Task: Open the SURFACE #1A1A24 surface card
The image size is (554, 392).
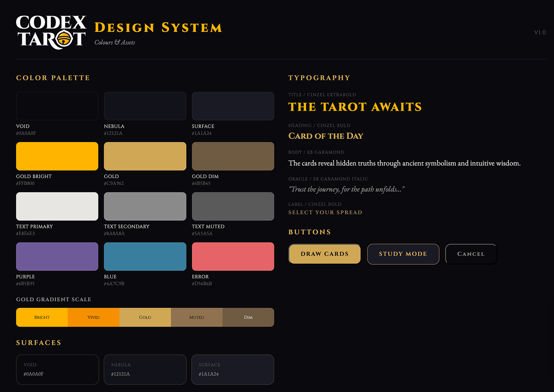Action: [232, 369]
